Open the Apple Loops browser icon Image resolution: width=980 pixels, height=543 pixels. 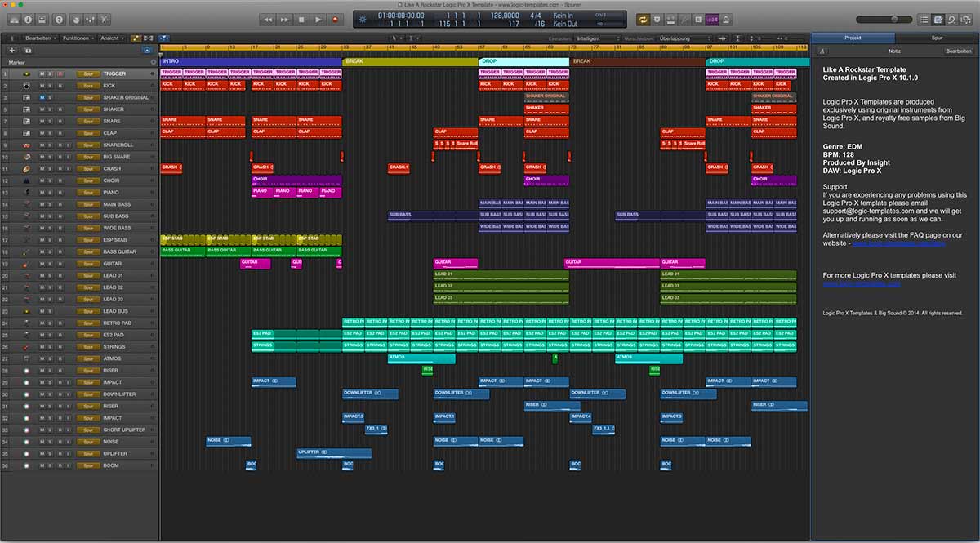tap(952, 20)
